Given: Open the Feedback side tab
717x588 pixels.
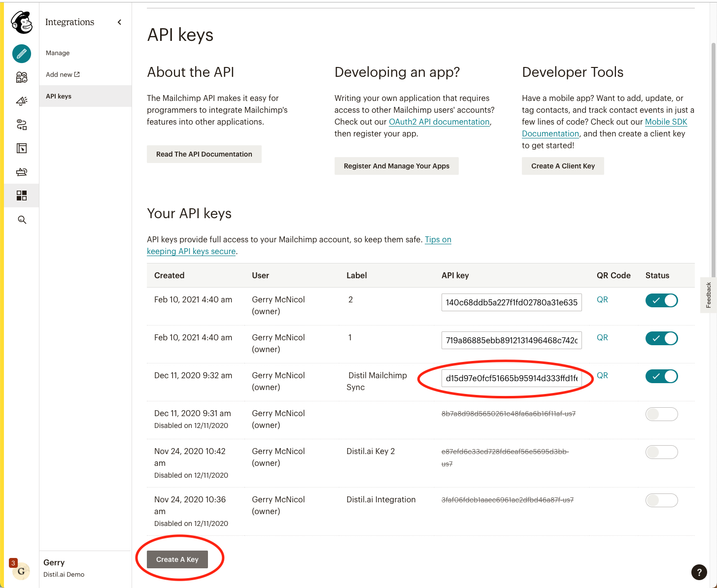Looking at the screenshot, I should pyautogui.click(x=709, y=295).
